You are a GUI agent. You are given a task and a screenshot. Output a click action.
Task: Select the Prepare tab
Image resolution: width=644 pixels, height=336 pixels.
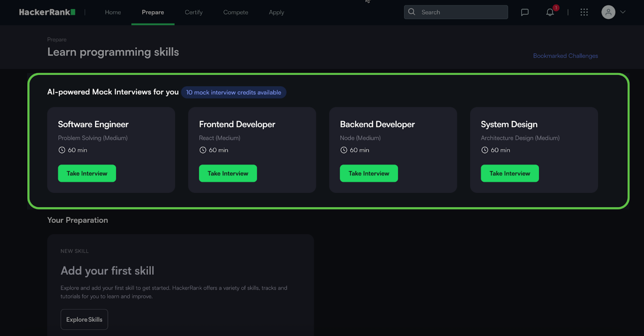[x=153, y=12]
